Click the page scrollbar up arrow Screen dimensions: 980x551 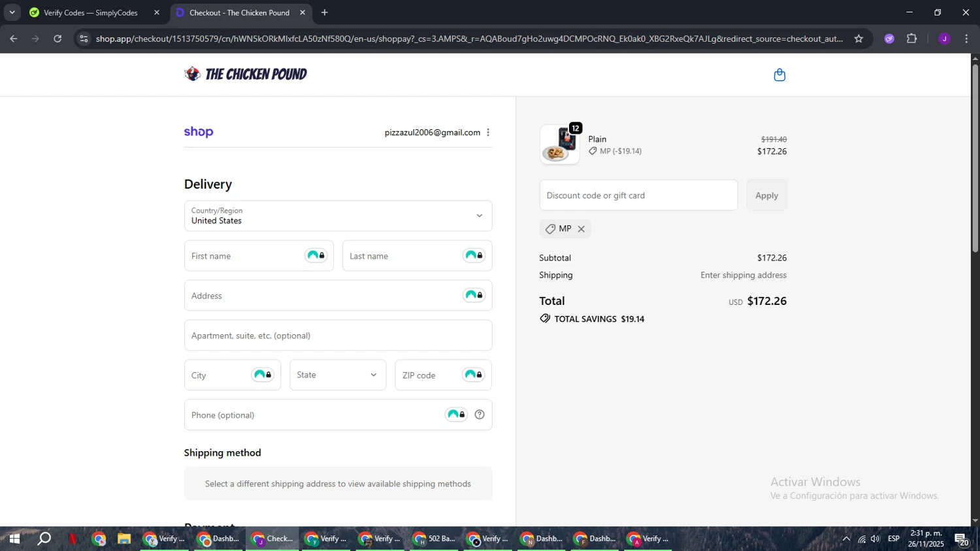click(975, 59)
